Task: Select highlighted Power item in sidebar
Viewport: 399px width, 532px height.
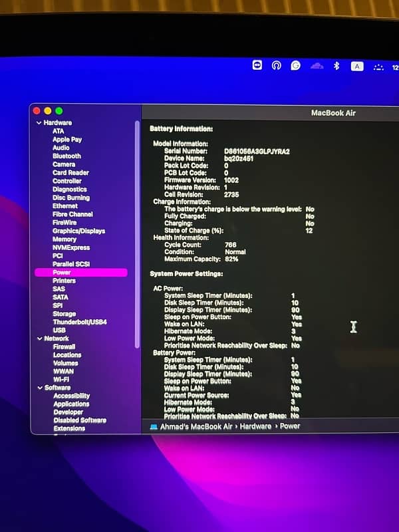Action: [x=81, y=273]
